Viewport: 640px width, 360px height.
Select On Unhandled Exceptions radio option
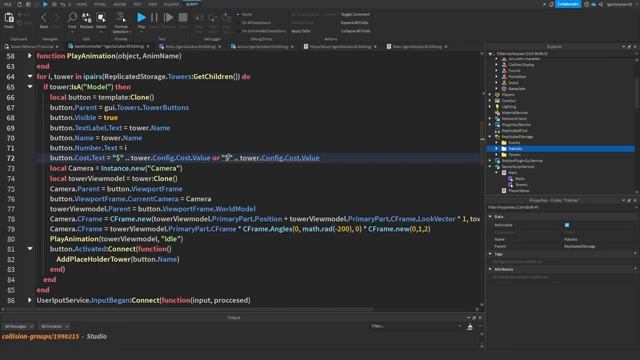[x=238, y=31]
